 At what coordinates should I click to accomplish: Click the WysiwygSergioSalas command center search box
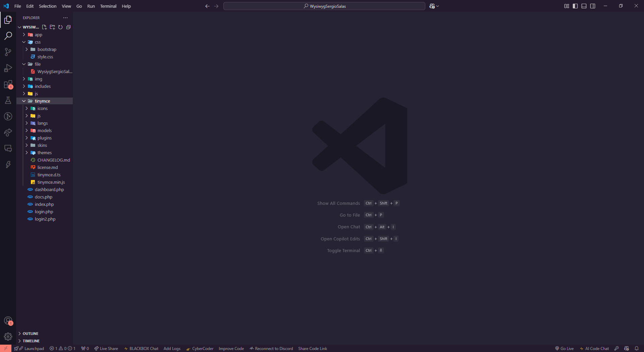pyautogui.click(x=324, y=6)
